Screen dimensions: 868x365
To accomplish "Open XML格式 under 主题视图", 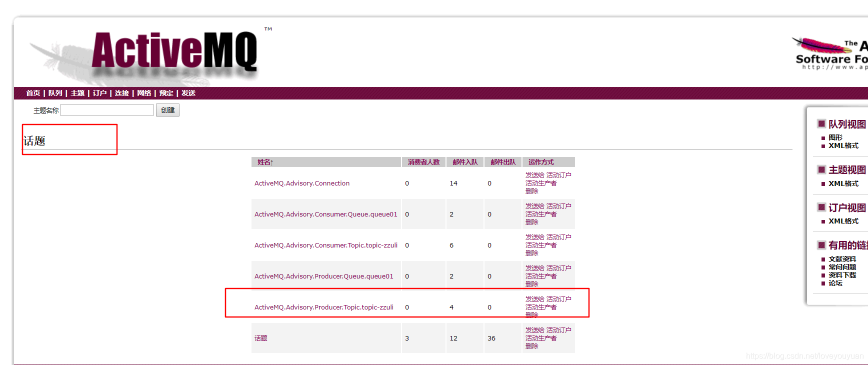I will (x=843, y=183).
